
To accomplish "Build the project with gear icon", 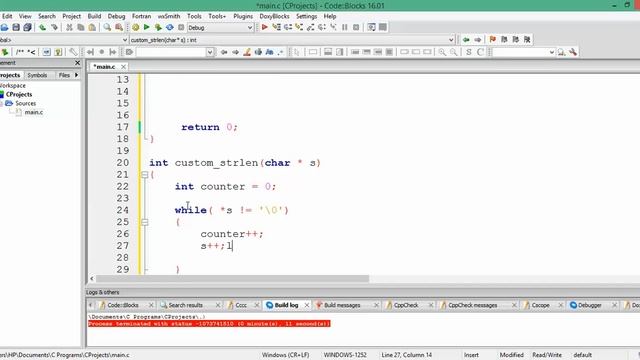I will (136, 27).
